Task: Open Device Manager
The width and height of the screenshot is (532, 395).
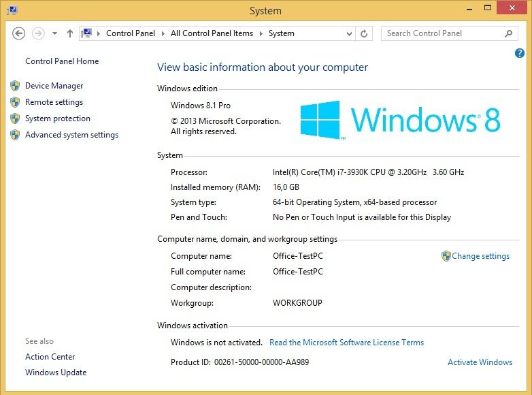Action: coord(54,86)
